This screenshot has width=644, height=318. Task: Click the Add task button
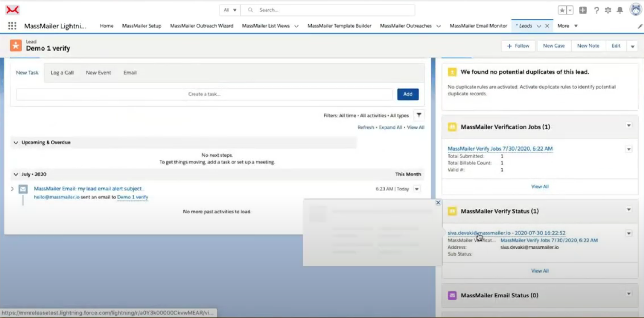pos(408,94)
